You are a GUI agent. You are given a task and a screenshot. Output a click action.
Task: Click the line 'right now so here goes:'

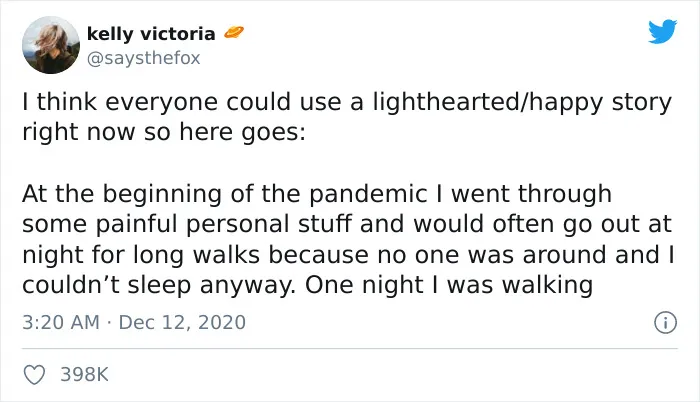[164, 133]
